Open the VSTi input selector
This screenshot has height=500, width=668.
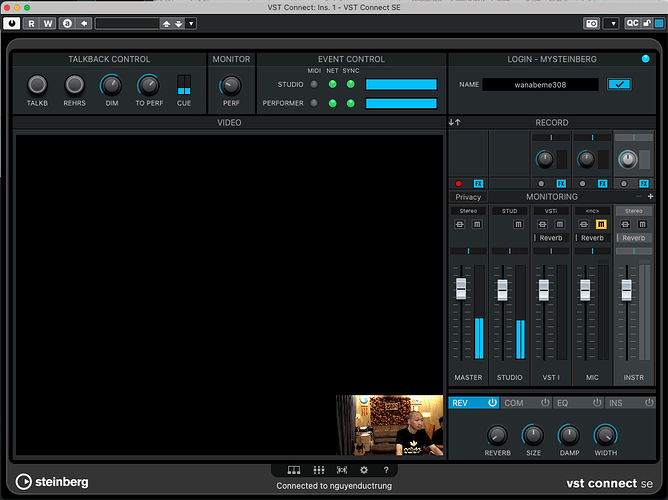(x=551, y=211)
